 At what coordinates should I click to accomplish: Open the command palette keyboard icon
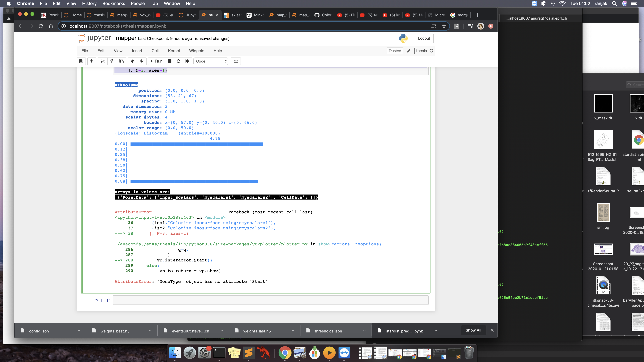click(x=236, y=61)
